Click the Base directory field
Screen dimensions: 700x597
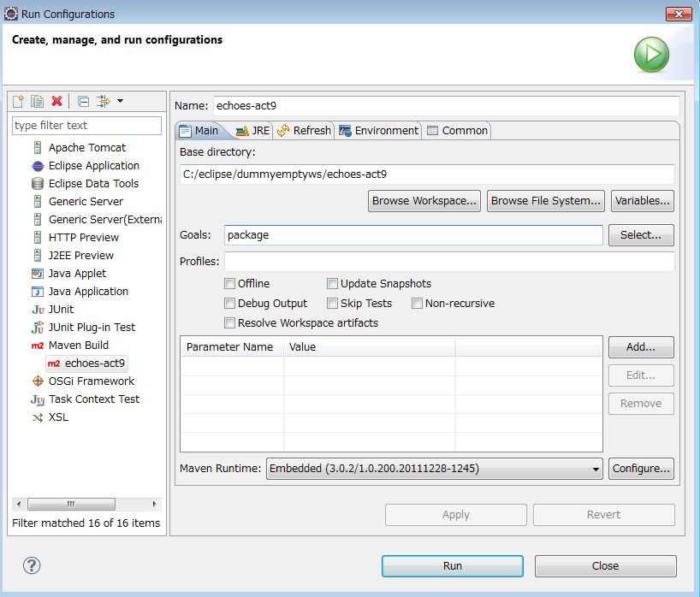427,174
